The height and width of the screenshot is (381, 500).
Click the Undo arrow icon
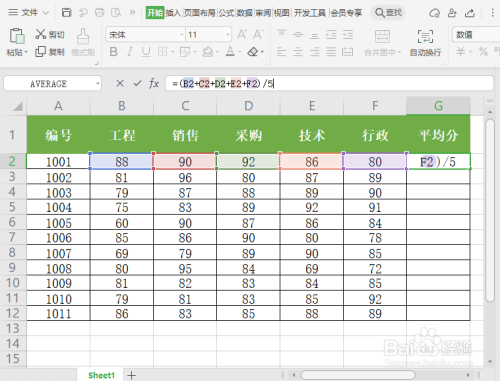[83, 13]
